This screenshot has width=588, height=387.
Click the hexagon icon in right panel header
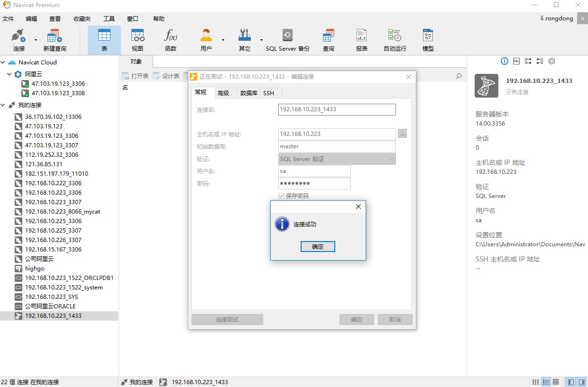551,61
